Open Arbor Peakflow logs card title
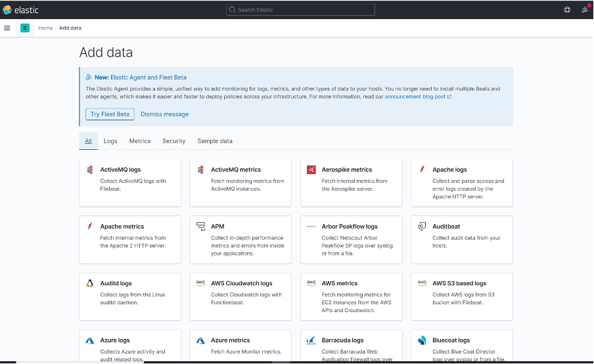The image size is (594, 364). point(350,227)
